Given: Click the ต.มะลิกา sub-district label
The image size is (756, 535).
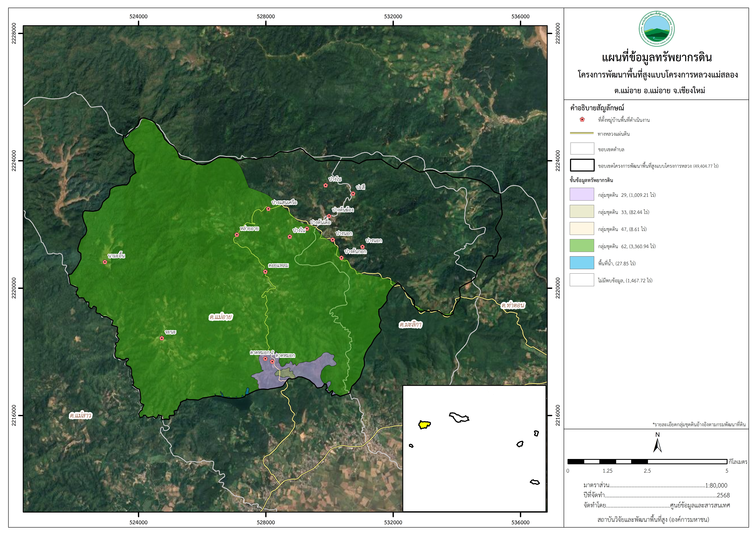Looking at the screenshot, I should click(410, 325).
